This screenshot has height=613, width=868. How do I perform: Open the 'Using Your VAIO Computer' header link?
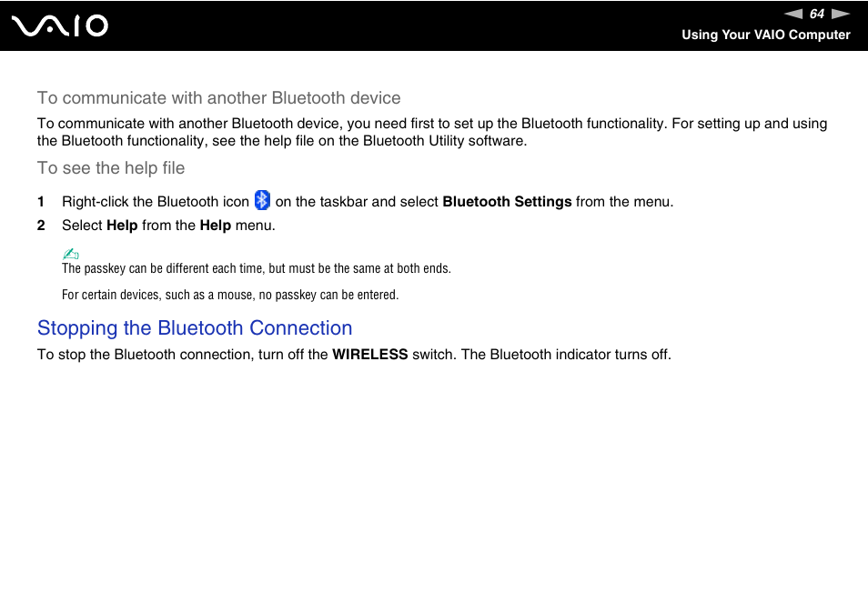point(765,35)
